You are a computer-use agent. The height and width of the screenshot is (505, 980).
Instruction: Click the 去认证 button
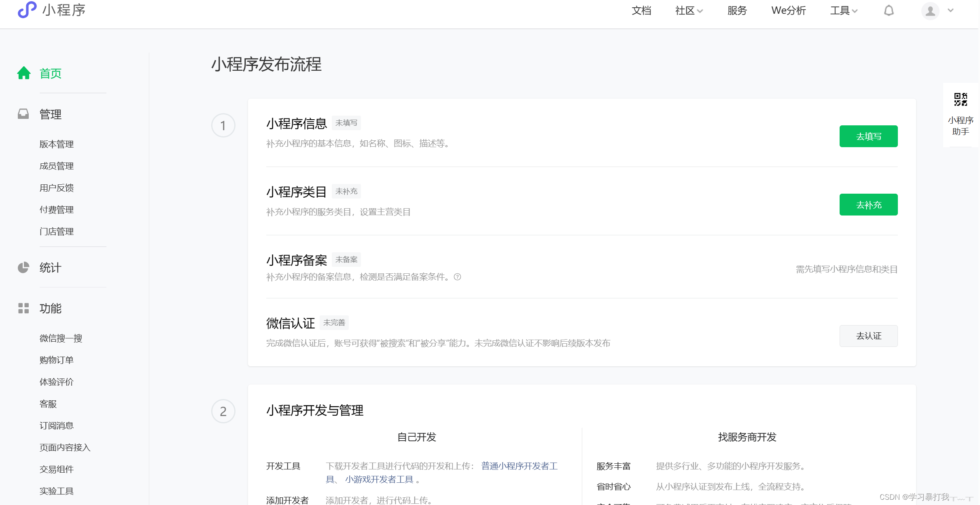[x=868, y=336]
